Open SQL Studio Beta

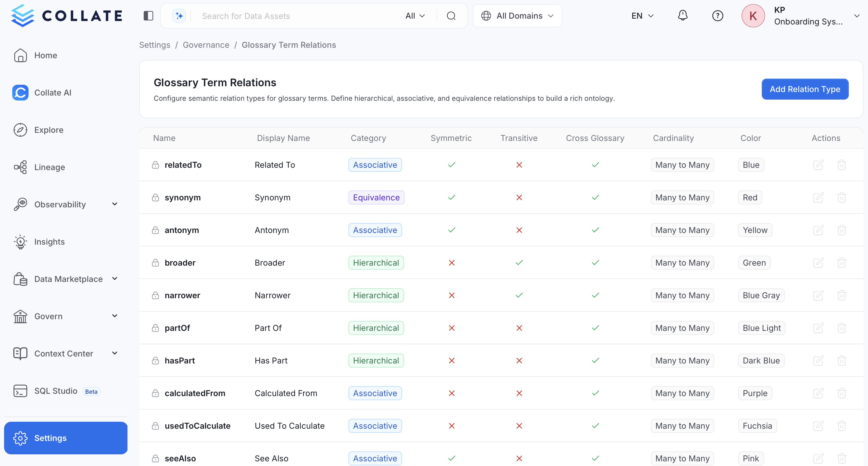[x=66, y=391]
